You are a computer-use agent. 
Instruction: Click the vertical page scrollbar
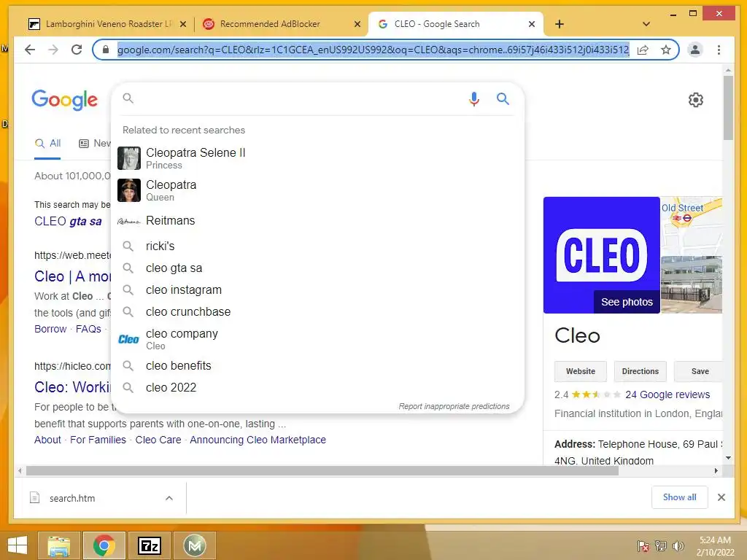pos(728,108)
